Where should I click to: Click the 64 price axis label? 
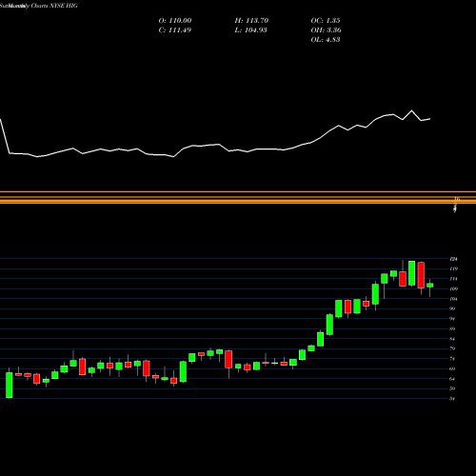pos(452,379)
